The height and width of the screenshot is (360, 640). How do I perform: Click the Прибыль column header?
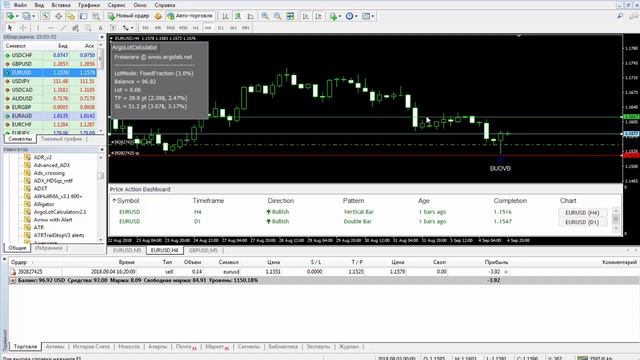click(496, 262)
